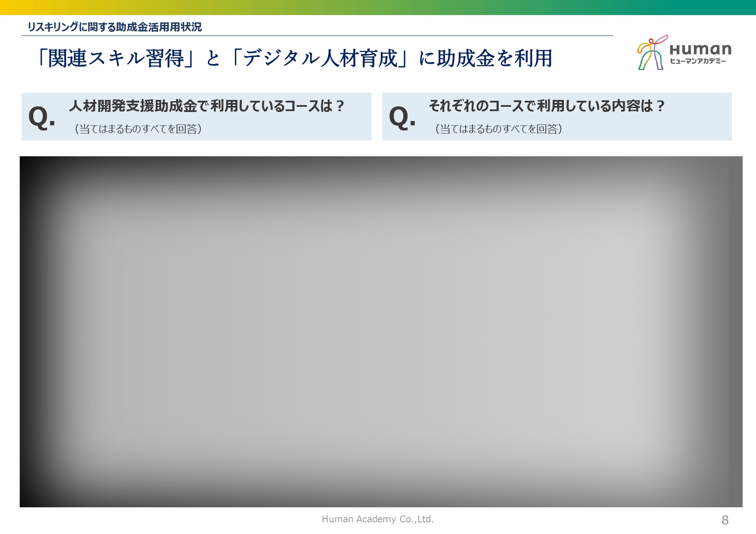Click the left box's (当てはまるものすべてを回答) note
Viewport: 756px width, 534px height.
pyautogui.click(x=138, y=129)
